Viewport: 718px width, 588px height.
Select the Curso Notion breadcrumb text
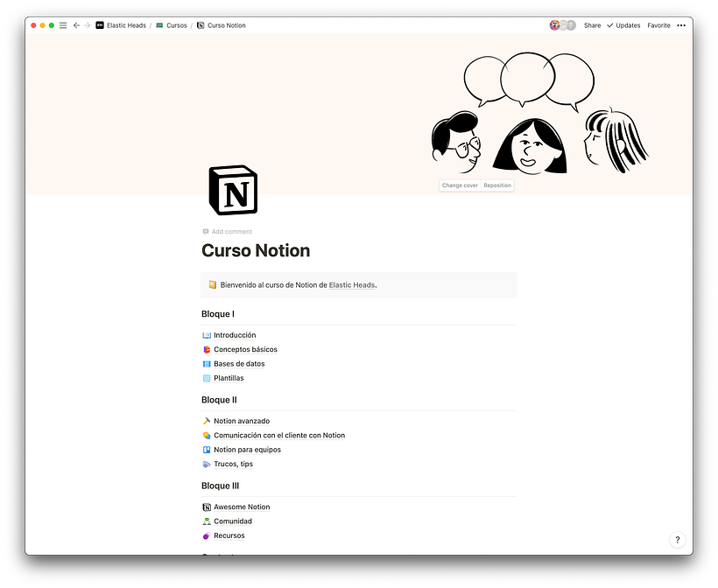tap(227, 25)
